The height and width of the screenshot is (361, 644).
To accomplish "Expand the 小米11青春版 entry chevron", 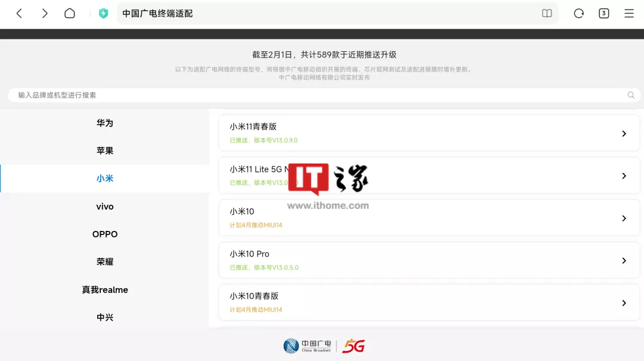I will [x=624, y=134].
